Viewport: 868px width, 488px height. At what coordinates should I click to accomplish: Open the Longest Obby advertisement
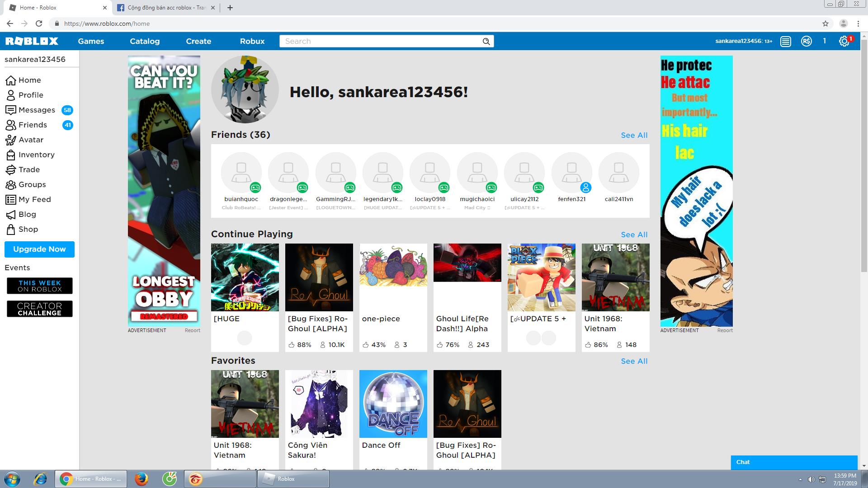pos(164,191)
